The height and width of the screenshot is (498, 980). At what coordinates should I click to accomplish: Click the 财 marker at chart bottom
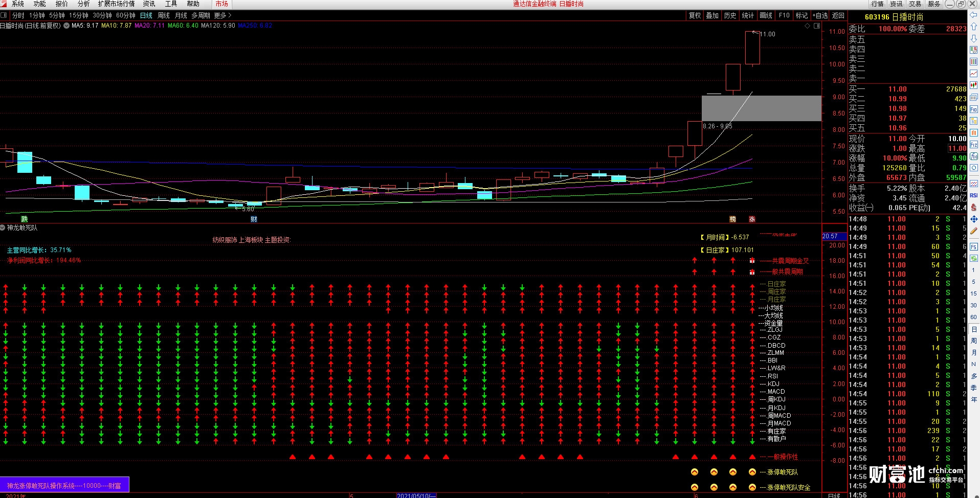tap(254, 219)
